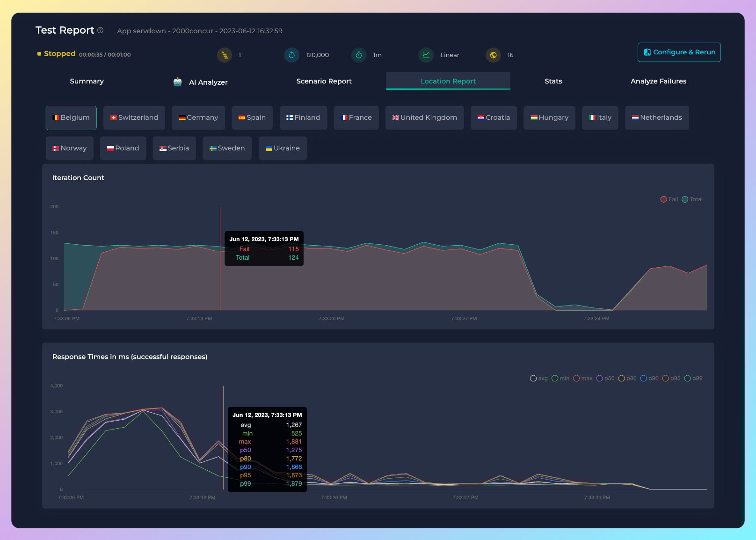This screenshot has height=540, width=756.
Task: Show Finland location results
Action: [303, 117]
